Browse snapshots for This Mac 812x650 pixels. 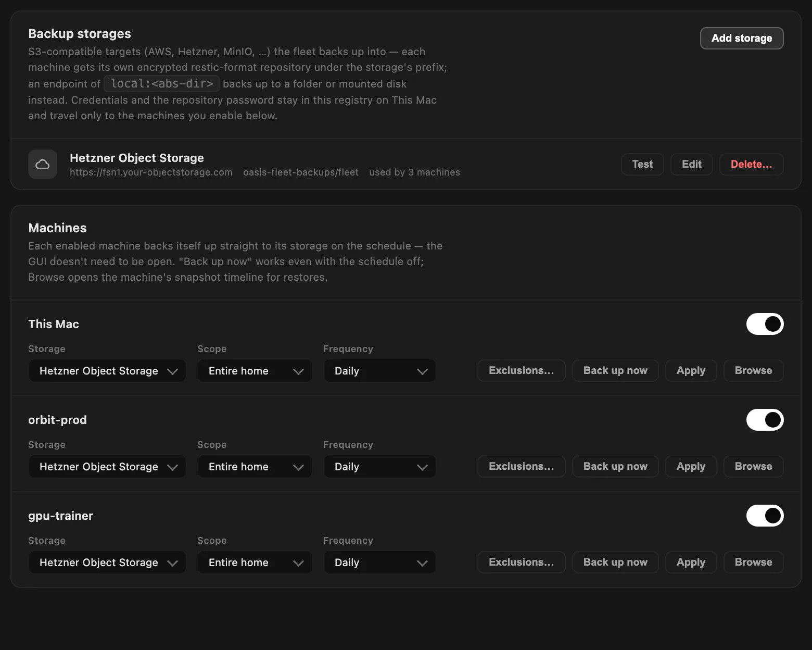point(754,370)
